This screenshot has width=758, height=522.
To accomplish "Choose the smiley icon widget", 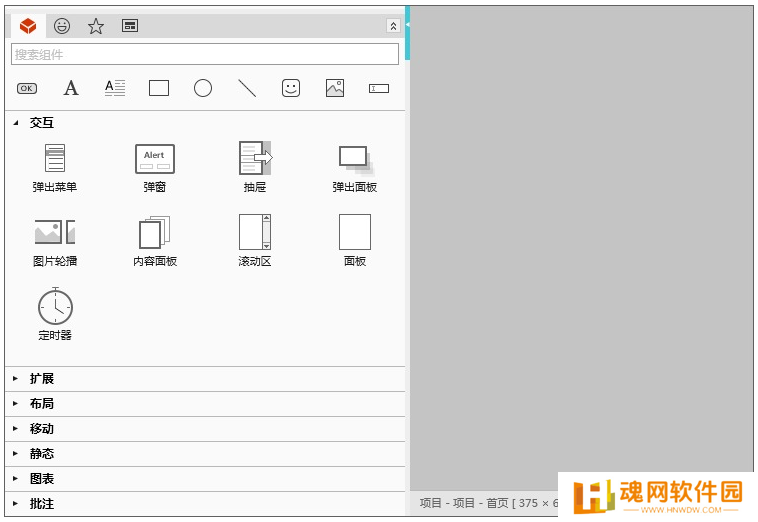I will click(x=291, y=88).
